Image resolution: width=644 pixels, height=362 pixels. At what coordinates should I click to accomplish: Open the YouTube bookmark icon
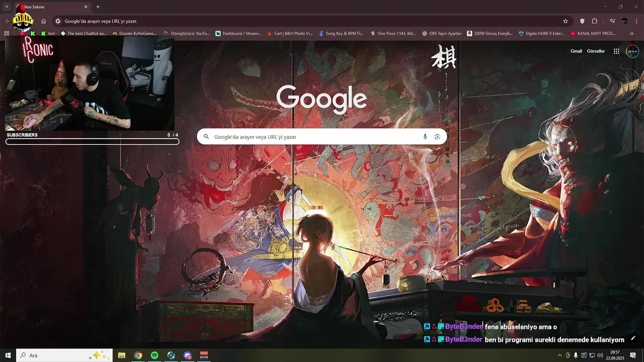[22, 34]
